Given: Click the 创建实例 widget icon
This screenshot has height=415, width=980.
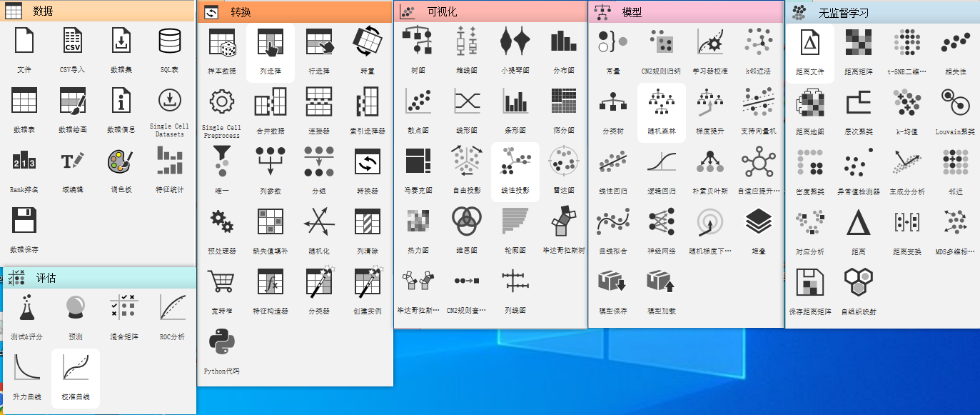Looking at the screenshot, I should [x=368, y=281].
